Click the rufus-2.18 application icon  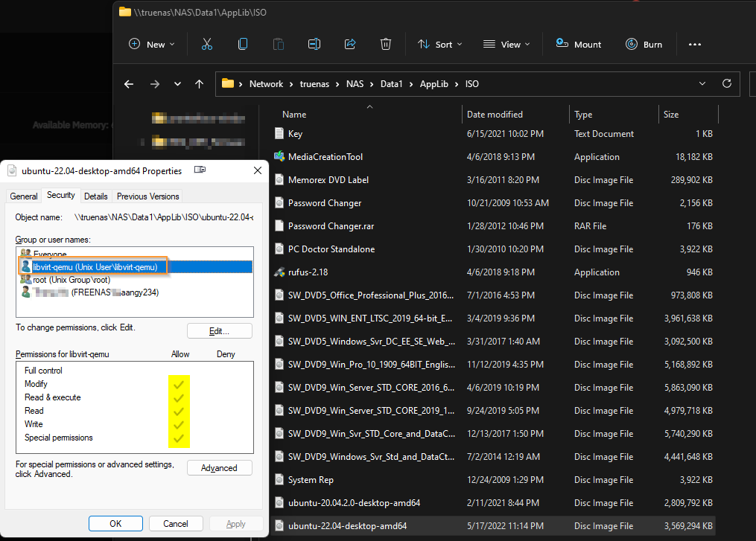point(279,272)
